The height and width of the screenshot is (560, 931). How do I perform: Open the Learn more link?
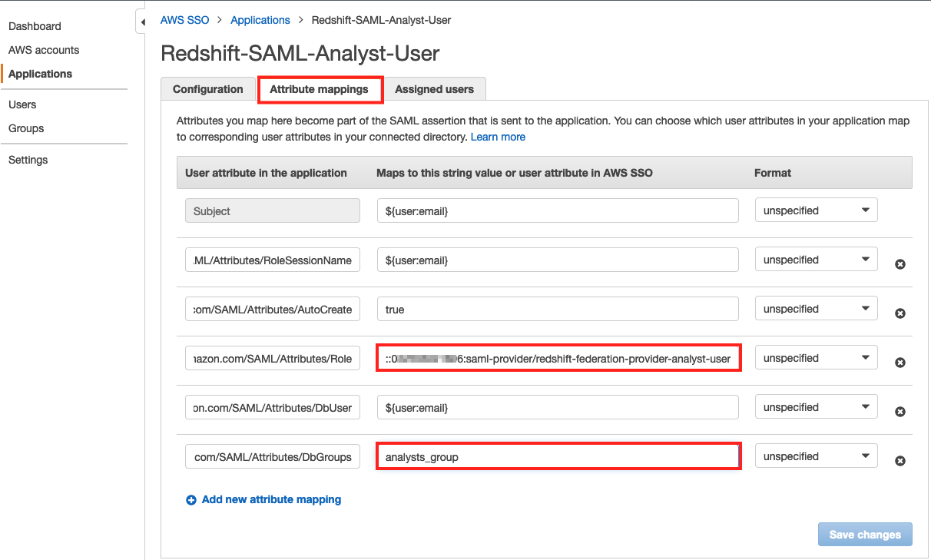(x=498, y=137)
